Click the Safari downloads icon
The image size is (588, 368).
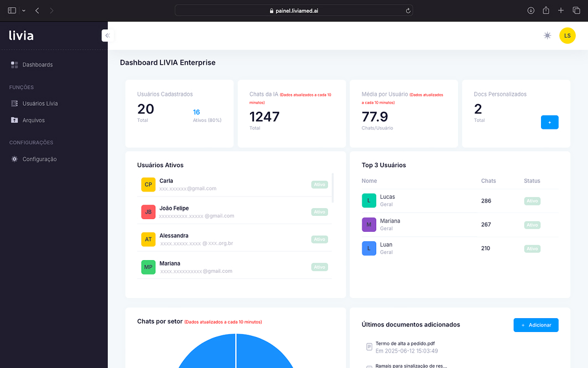tap(530, 11)
